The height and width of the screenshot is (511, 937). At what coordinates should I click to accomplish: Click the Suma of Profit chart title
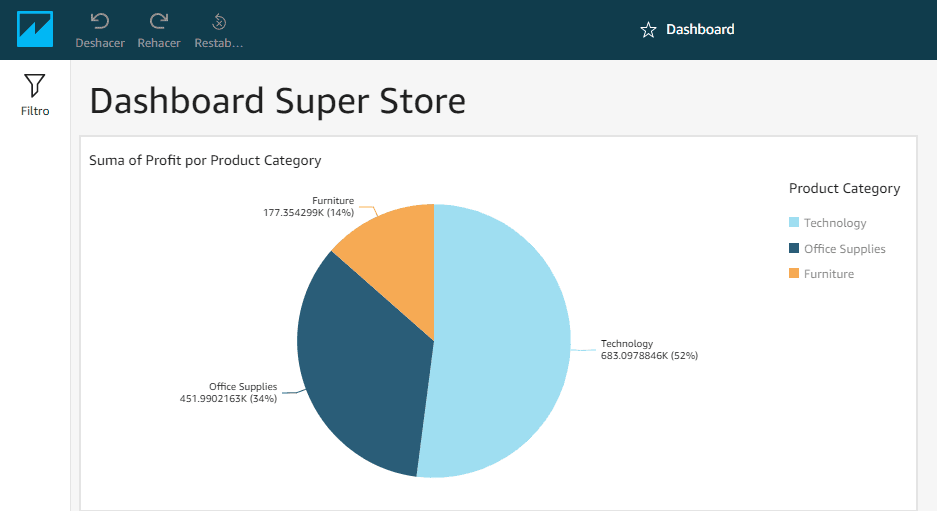[x=205, y=160]
